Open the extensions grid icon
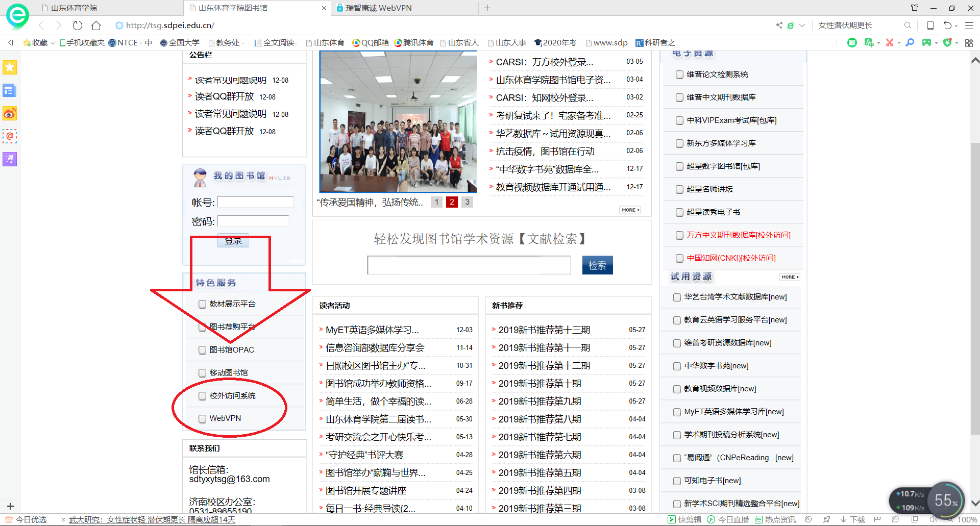The image size is (980, 526). tap(969, 43)
